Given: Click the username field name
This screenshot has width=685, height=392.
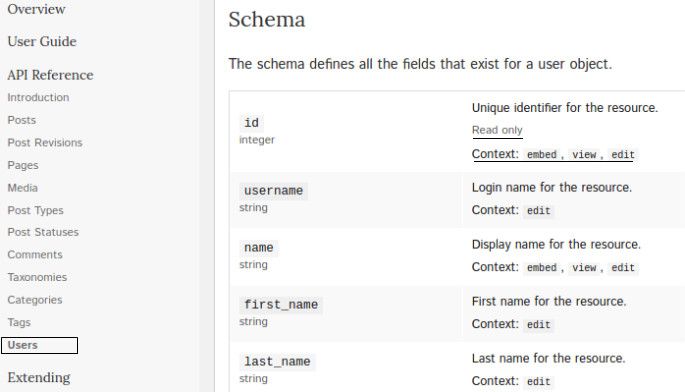Looking at the screenshot, I should [x=273, y=191].
